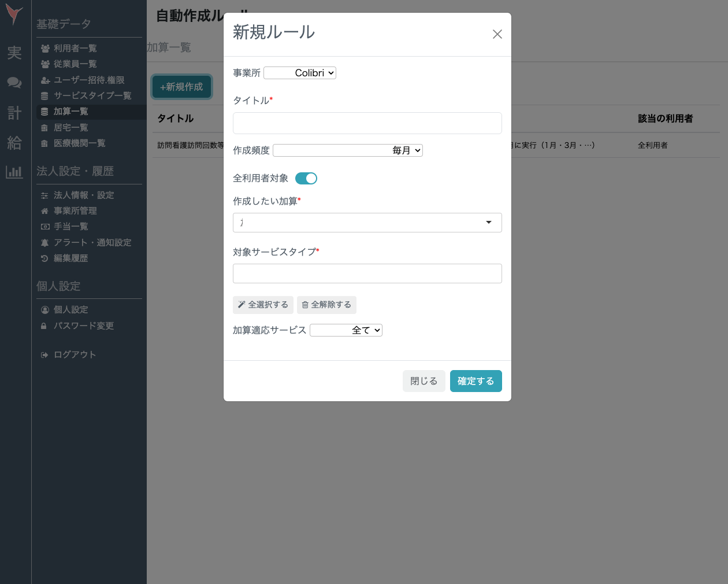Open the パスワード変更 lock icon
Image resolution: width=728 pixels, height=584 pixels.
45,326
